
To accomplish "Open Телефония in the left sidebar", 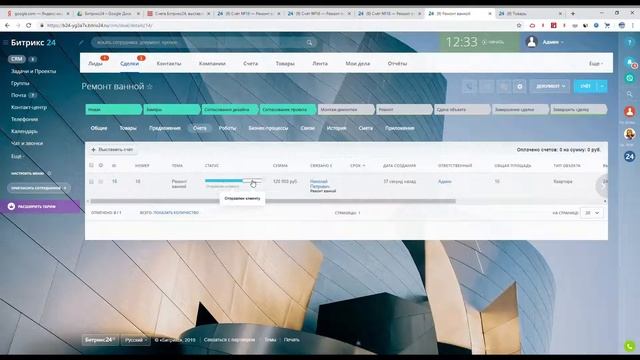I will pos(24,119).
